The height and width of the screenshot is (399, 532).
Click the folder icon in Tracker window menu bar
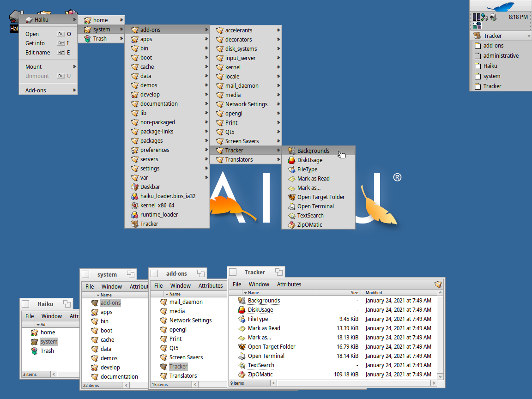click(438, 284)
